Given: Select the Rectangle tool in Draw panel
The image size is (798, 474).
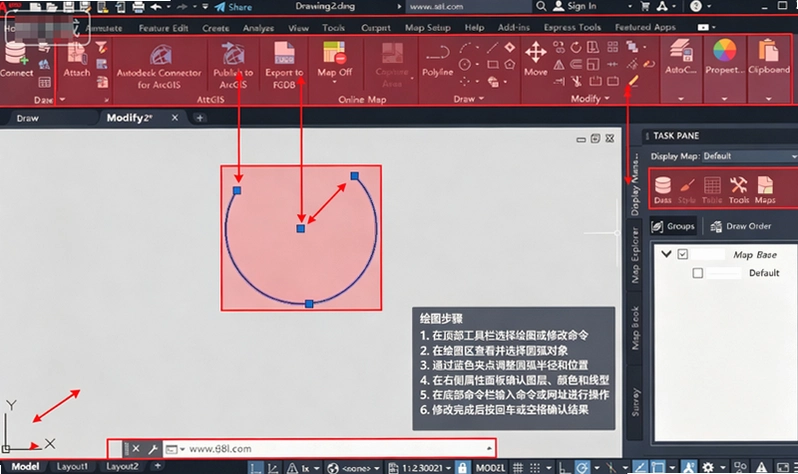Looking at the screenshot, I should point(492,65).
